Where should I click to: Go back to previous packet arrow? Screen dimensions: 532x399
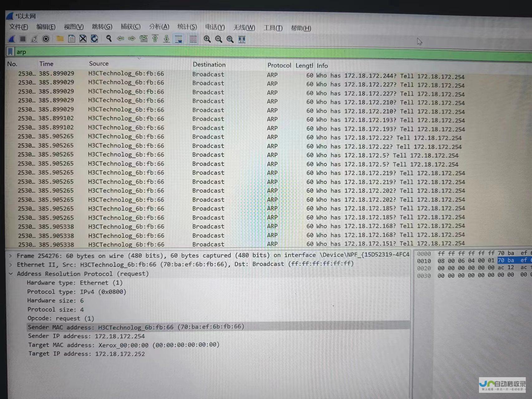(120, 39)
